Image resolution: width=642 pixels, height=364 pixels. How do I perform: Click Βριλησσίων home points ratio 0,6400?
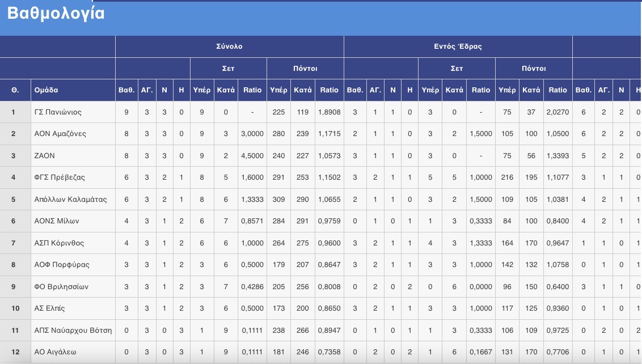pos(557,287)
